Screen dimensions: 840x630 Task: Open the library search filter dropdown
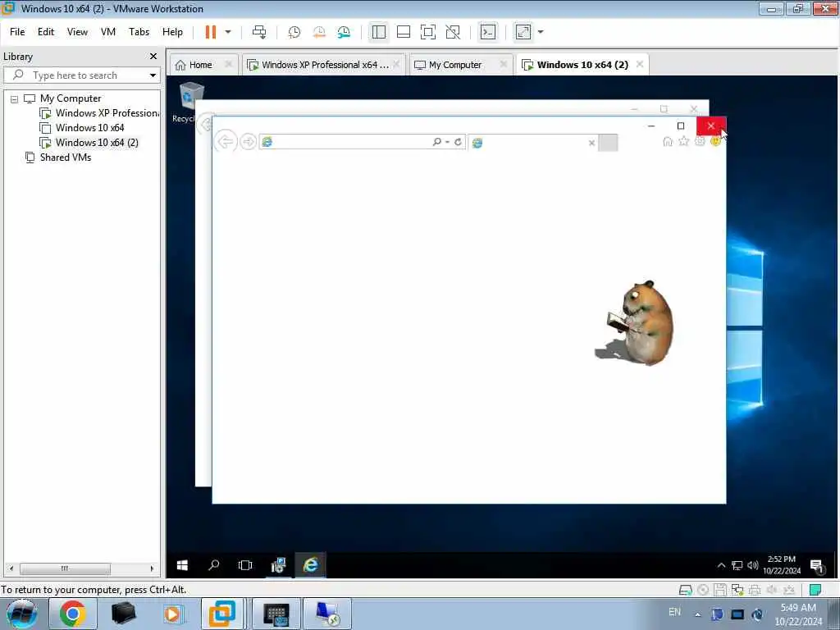click(153, 75)
